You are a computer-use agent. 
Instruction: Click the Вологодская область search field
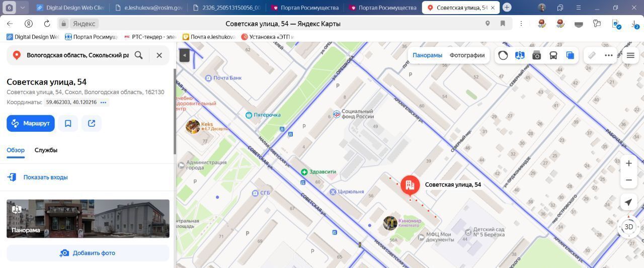point(77,55)
